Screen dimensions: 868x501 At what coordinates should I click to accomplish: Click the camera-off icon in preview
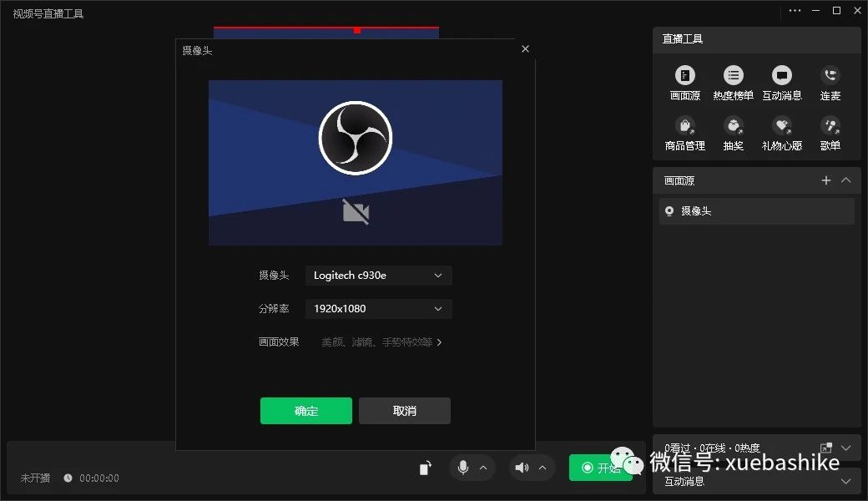356,211
